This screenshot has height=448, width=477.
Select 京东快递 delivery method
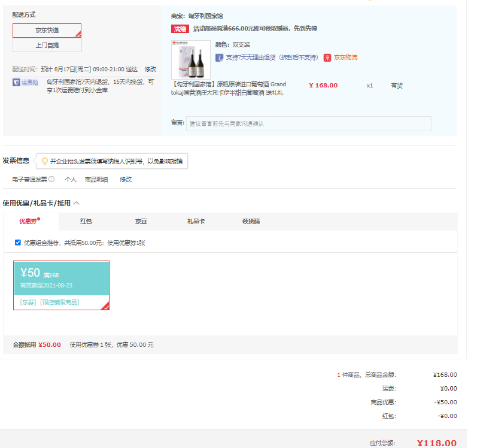(47, 31)
